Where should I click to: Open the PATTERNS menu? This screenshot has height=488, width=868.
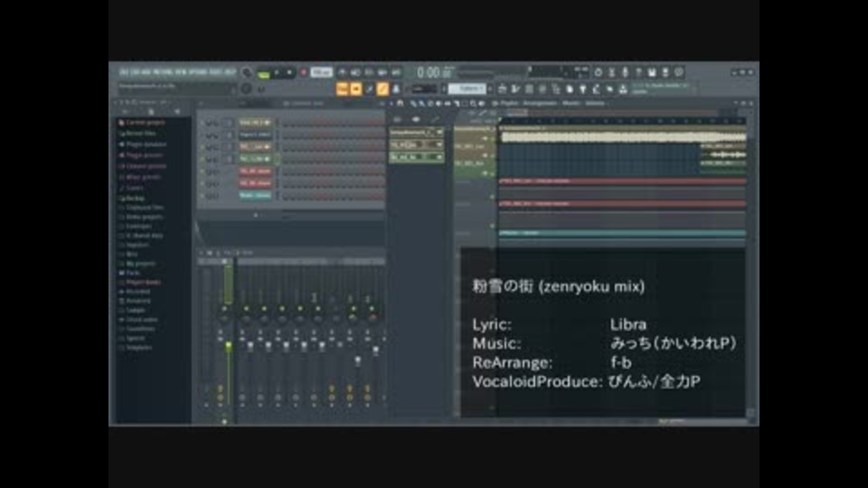coord(164,72)
